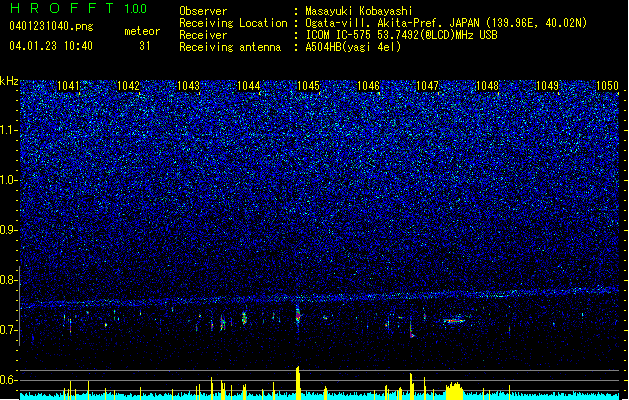Click the Receiver field label

tap(203, 35)
